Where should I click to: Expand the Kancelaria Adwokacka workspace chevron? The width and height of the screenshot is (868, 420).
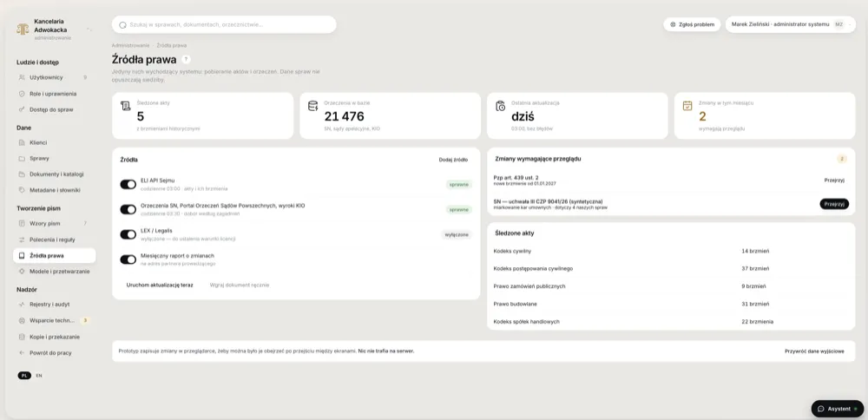click(89, 30)
